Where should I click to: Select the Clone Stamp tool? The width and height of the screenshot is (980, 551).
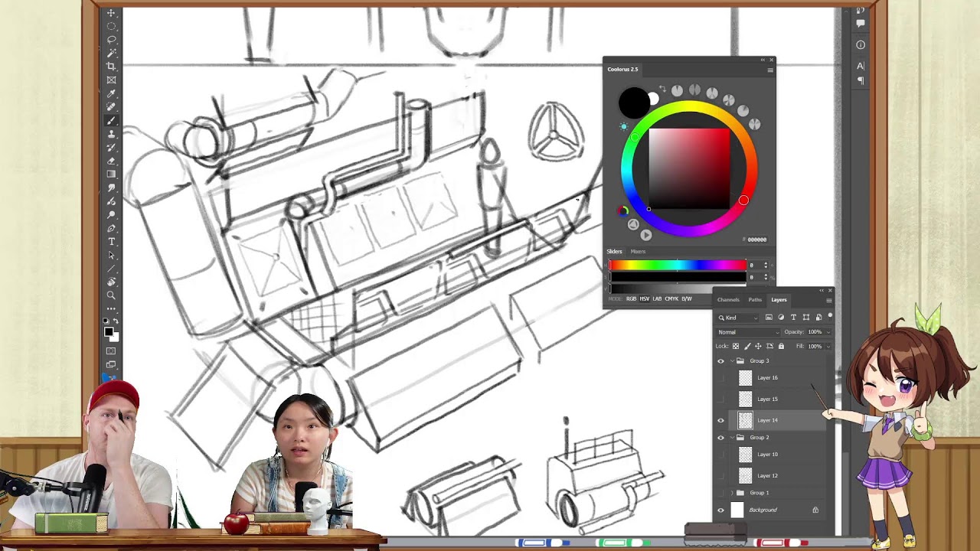click(111, 134)
